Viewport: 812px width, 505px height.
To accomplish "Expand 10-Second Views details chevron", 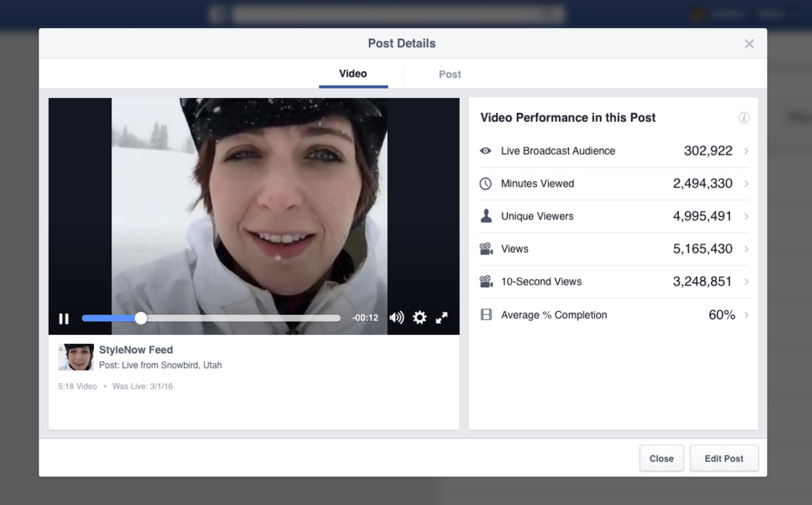I will [746, 281].
